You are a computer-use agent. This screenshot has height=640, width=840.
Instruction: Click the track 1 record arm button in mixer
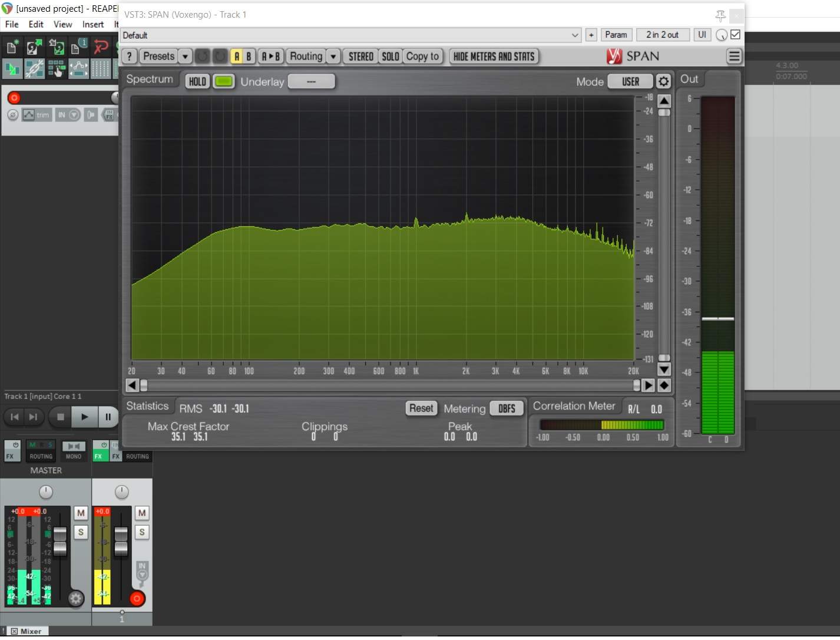tap(137, 599)
